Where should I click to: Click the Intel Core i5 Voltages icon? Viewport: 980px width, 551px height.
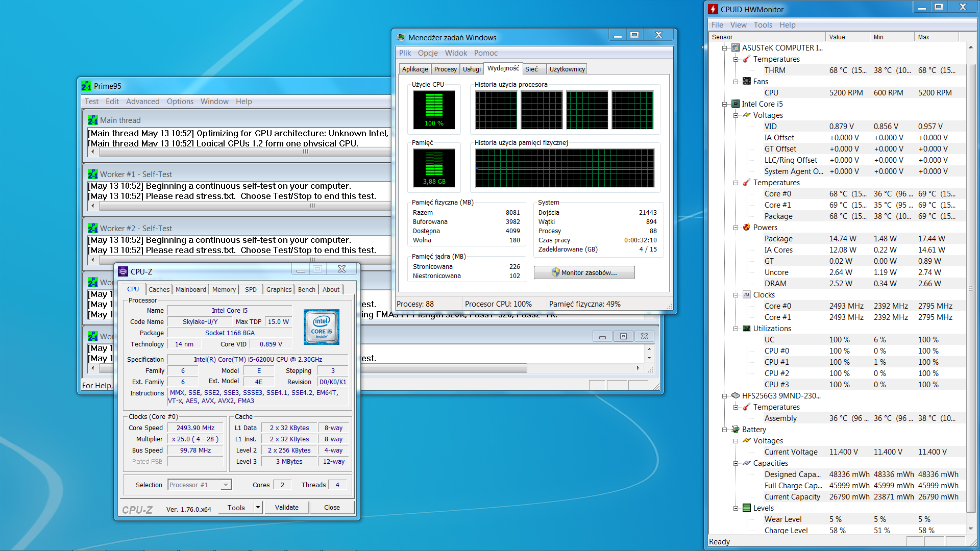coord(747,115)
